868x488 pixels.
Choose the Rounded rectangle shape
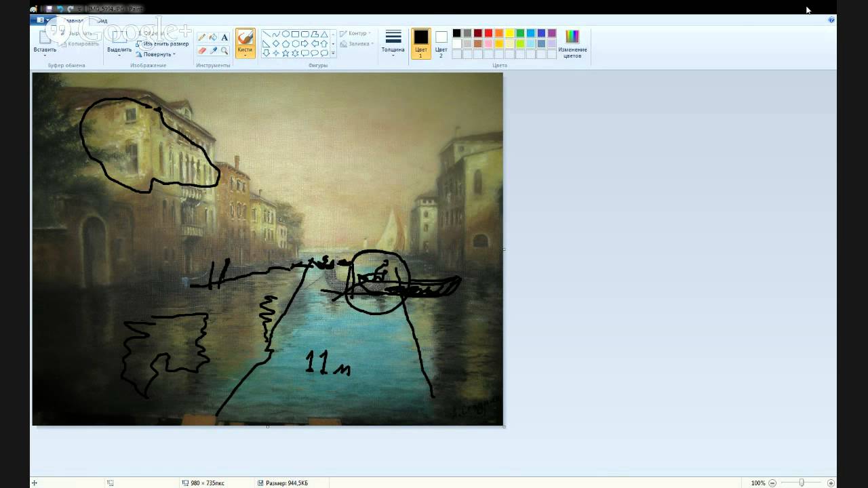click(305, 34)
